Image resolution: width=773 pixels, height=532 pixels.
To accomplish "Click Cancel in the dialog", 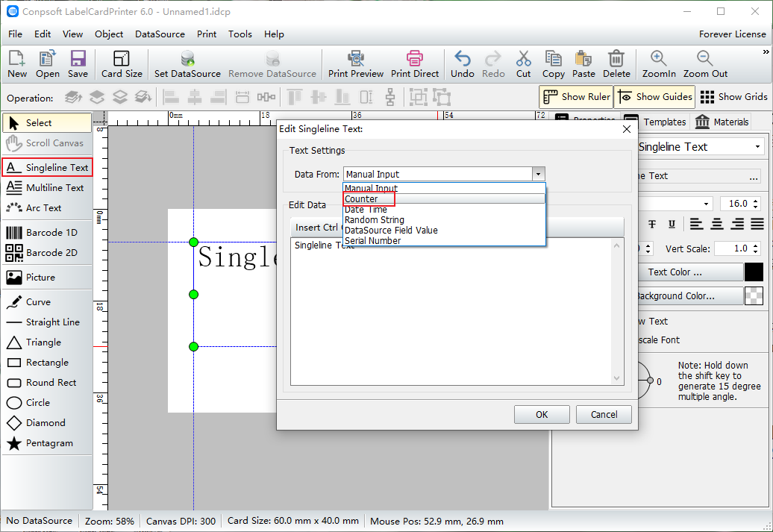I will click(604, 415).
